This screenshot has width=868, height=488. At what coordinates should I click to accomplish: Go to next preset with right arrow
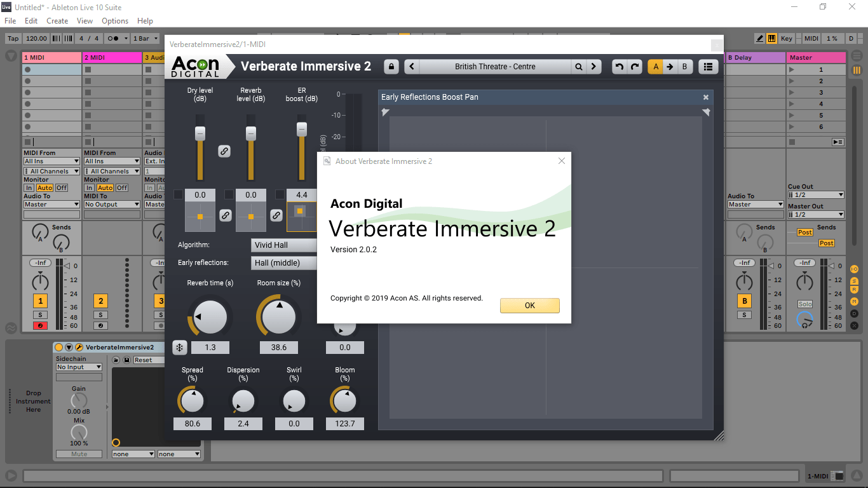[593, 66]
